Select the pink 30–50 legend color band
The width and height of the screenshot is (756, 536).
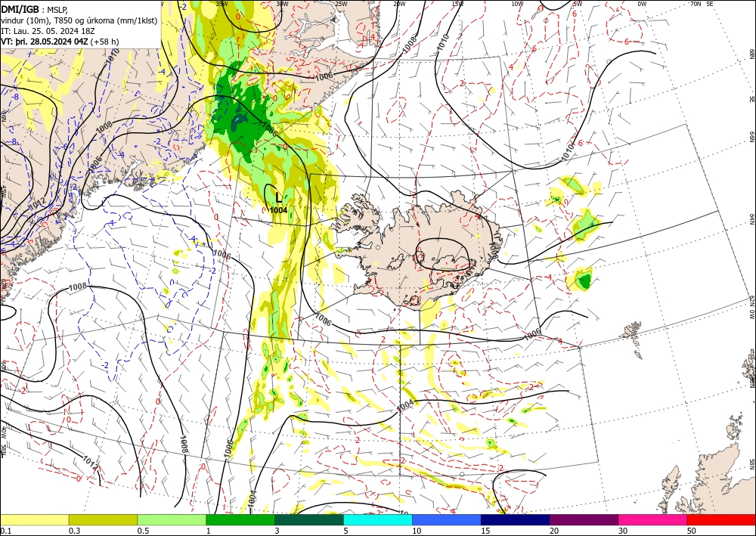[x=652, y=520]
